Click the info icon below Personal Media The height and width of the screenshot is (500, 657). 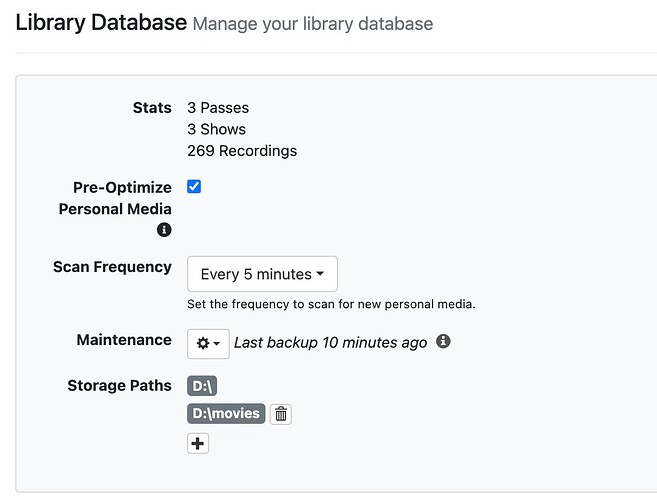pyautogui.click(x=164, y=230)
